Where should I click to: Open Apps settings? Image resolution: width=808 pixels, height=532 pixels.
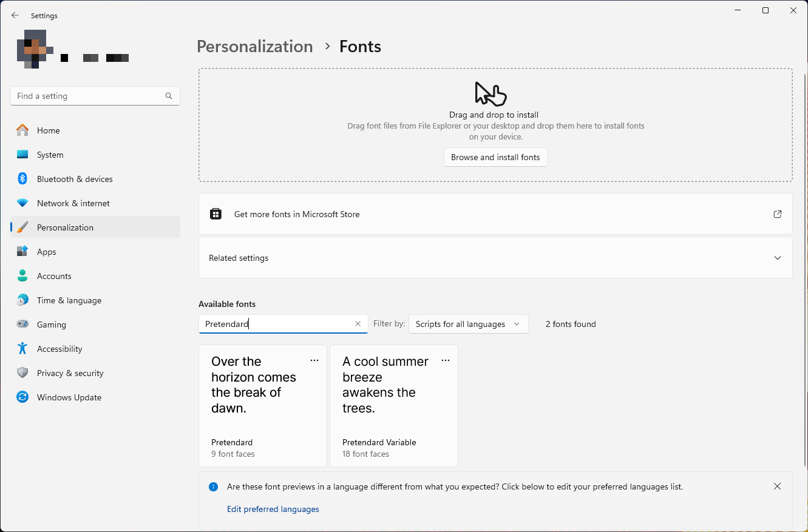pyautogui.click(x=95, y=252)
